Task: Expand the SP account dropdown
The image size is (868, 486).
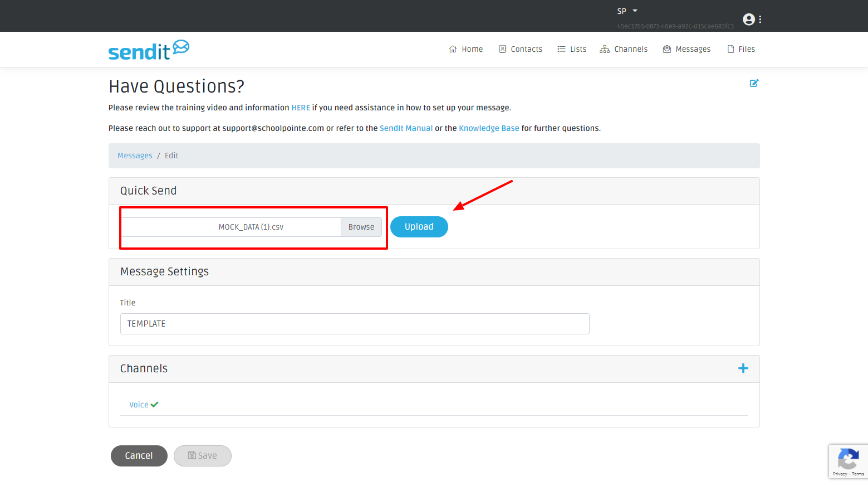Action: point(627,11)
